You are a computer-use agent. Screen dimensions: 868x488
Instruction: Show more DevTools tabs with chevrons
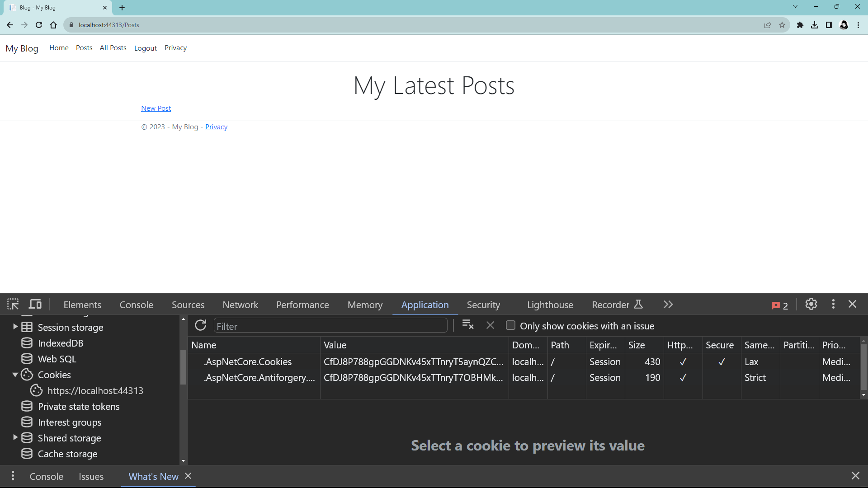[x=668, y=305]
